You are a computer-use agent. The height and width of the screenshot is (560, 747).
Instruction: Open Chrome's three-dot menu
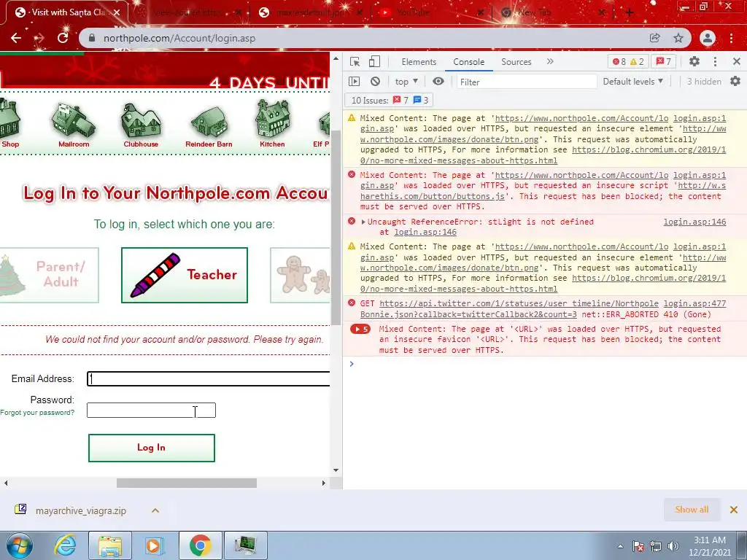(731, 38)
